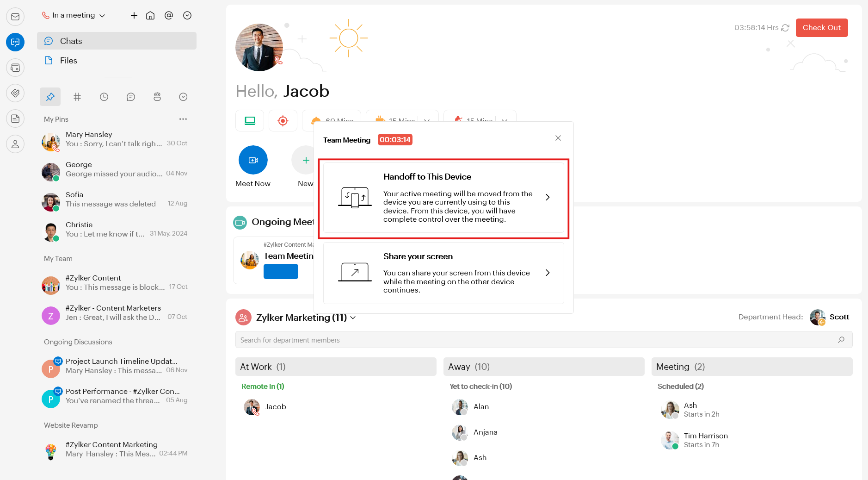Viewport: 868px width, 480px height.
Task: Click the laptop remote-work icon button
Action: coord(250,121)
